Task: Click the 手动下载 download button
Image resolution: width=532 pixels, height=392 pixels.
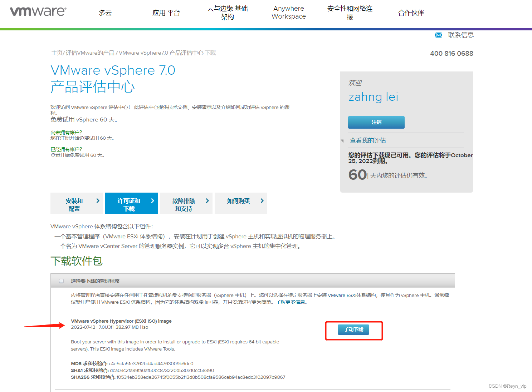Action: click(x=353, y=329)
